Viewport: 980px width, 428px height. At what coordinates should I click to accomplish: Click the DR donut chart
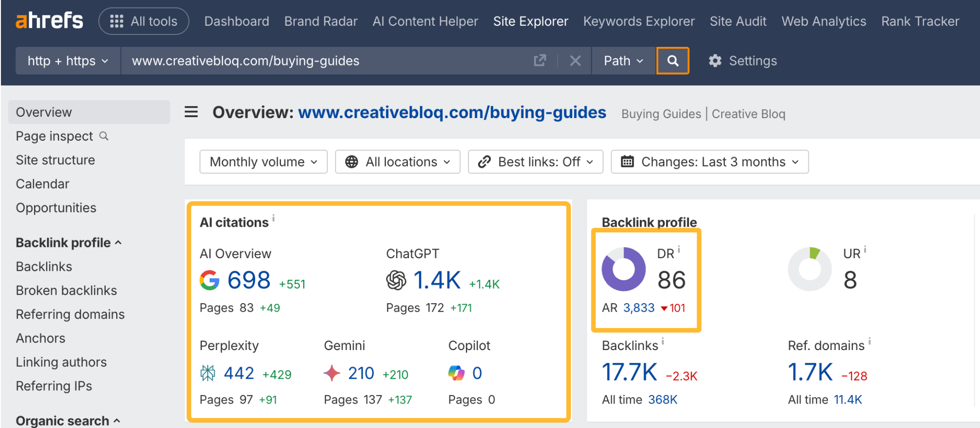coord(624,269)
